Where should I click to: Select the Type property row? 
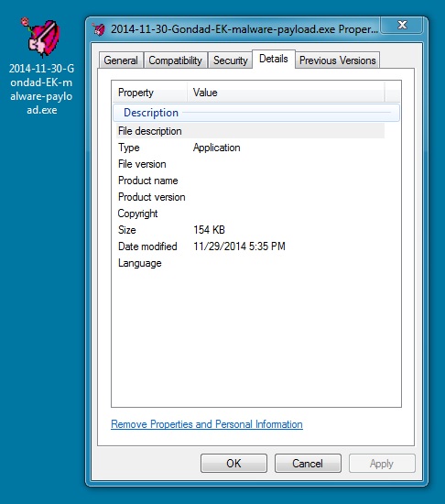(251, 148)
